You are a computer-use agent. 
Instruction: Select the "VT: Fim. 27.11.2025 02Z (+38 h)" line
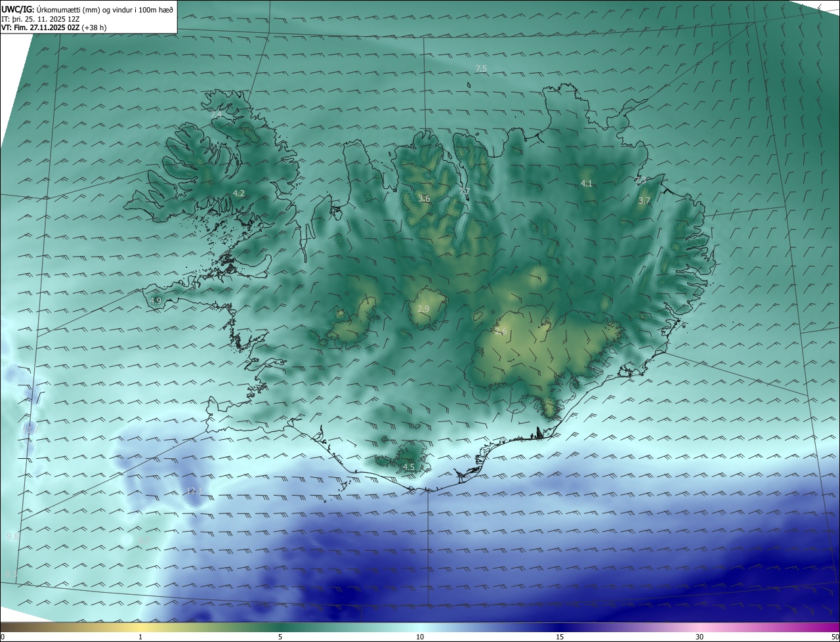54,28
